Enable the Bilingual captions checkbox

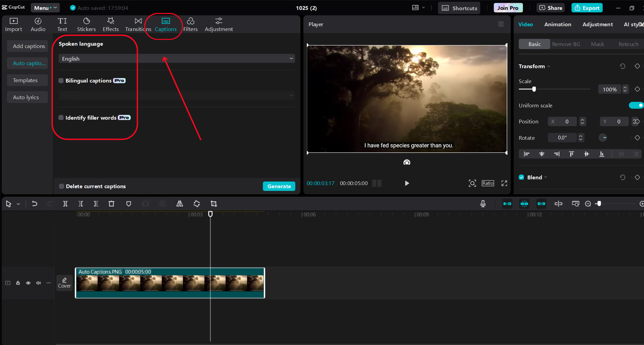(x=61, y=80)
